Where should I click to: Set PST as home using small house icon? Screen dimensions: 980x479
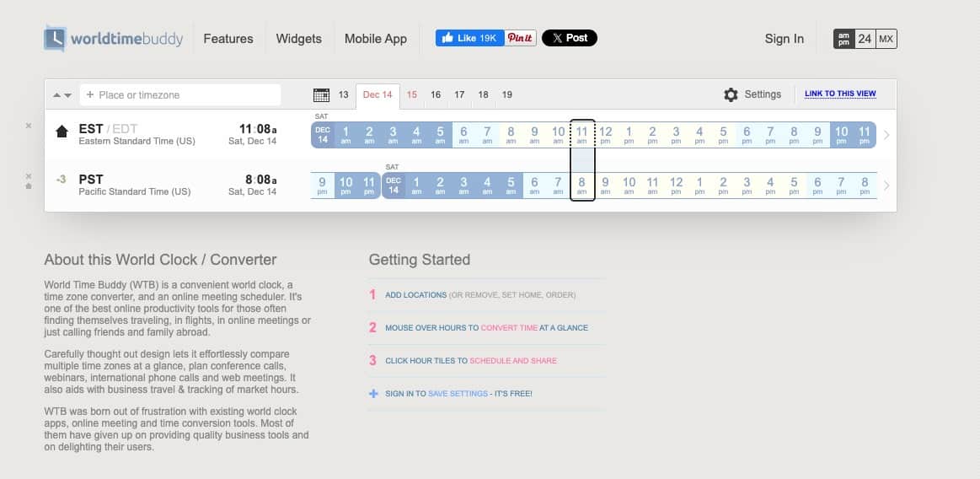(x=29, y=186)
